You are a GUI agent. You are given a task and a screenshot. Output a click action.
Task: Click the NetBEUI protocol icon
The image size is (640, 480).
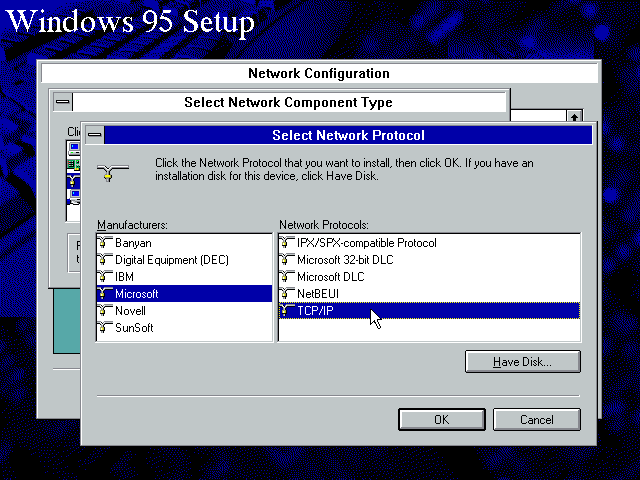[x=287, y=294]
